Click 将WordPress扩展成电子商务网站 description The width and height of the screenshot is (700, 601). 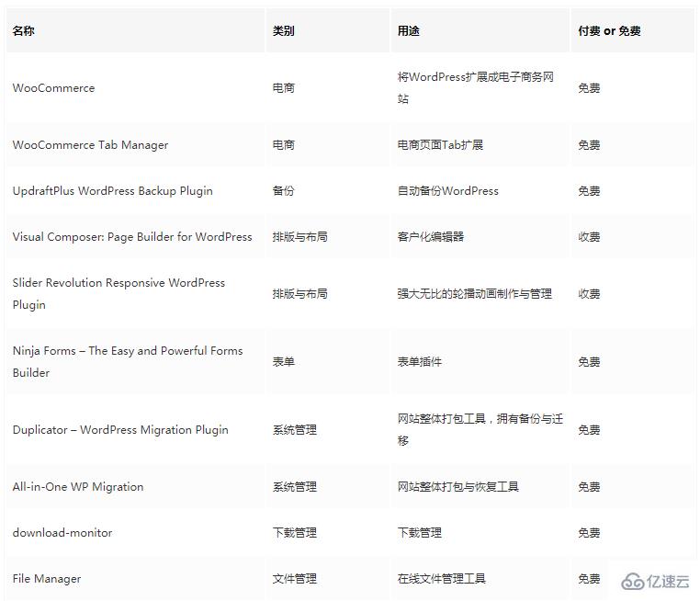coord(476,88)
